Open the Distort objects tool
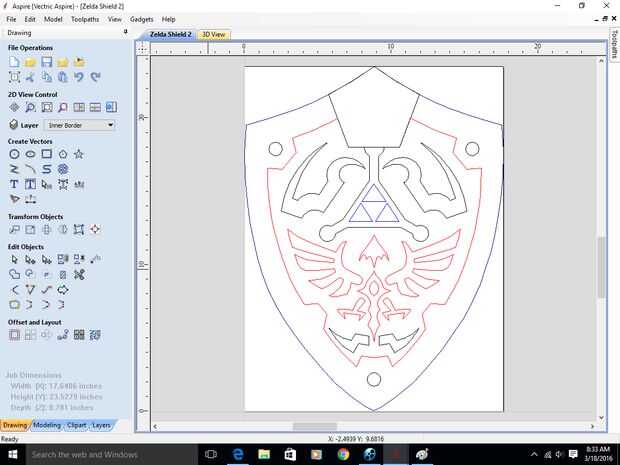Viewport: 620px width, 465px height. pos(79,229)
